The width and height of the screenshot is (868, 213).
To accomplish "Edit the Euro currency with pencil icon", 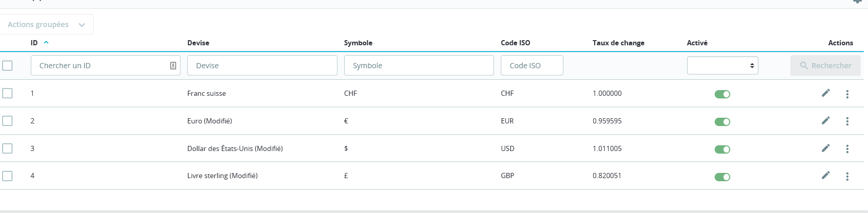I will tap(826, 121).
